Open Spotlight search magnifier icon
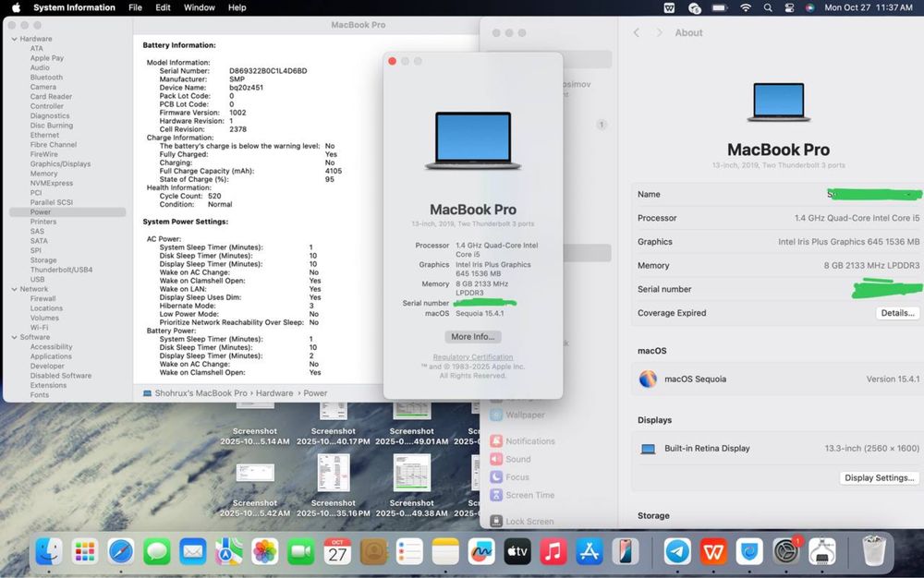924x578 pixels. (x=768, y=7)
